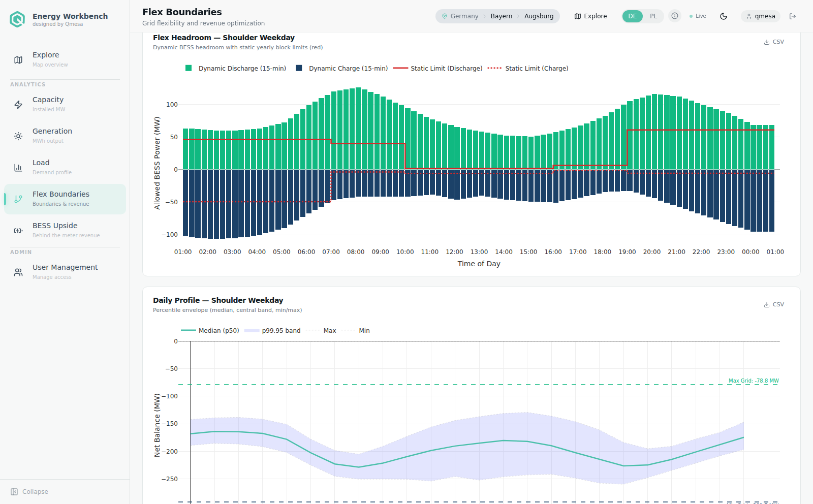
Task: Open the Capacity lightning bolt icon
Action: click(x=18, y=105)
